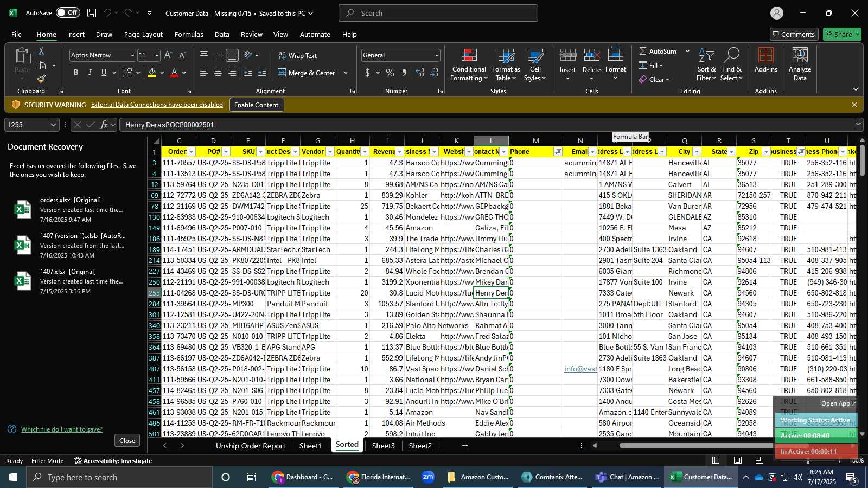Image resolution: width=868 pixels, height=488 pixels.
Task: Click the Wrap Text button
Action: tap(297, 55)
